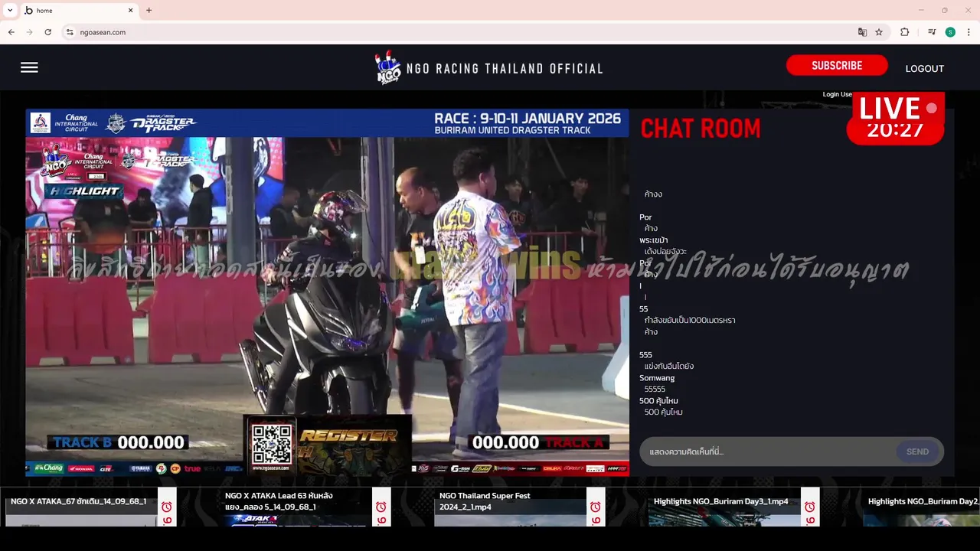Open the hamburger navigation menu
980x551 pixels.
pos(29,67)
